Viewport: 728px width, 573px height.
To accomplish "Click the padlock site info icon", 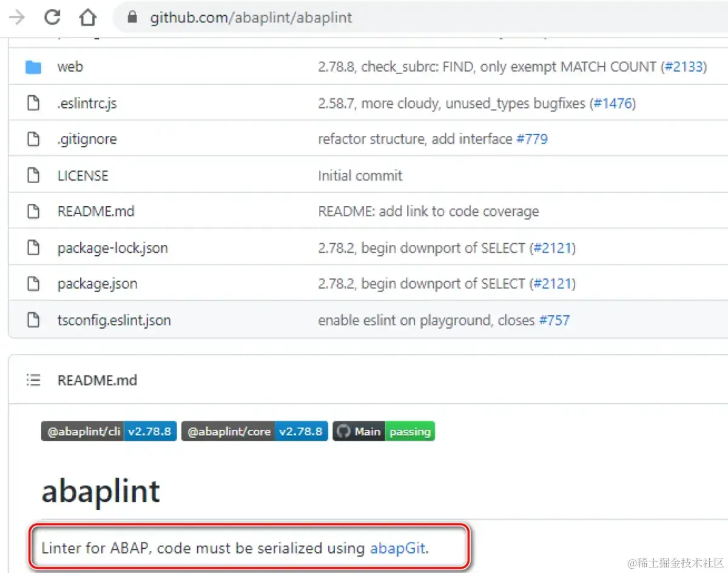I will click(x=133, y=18).
